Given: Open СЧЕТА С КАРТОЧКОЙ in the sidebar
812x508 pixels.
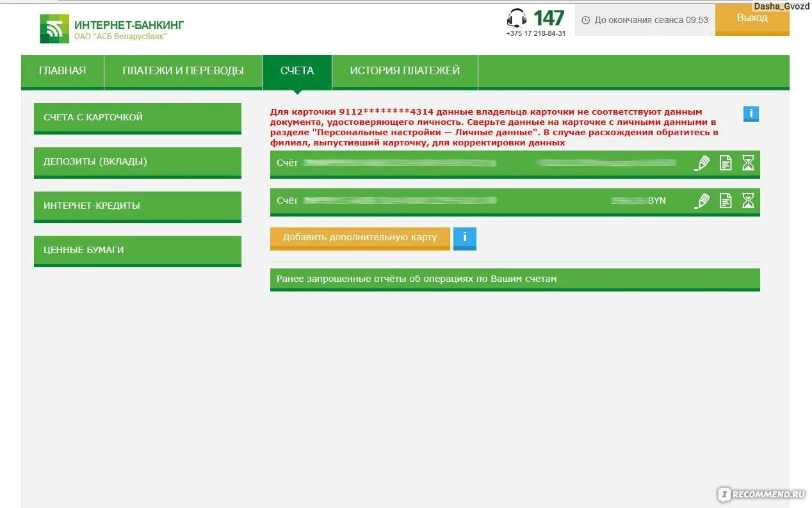Looking at the screenshot, I should click(138, 119).
